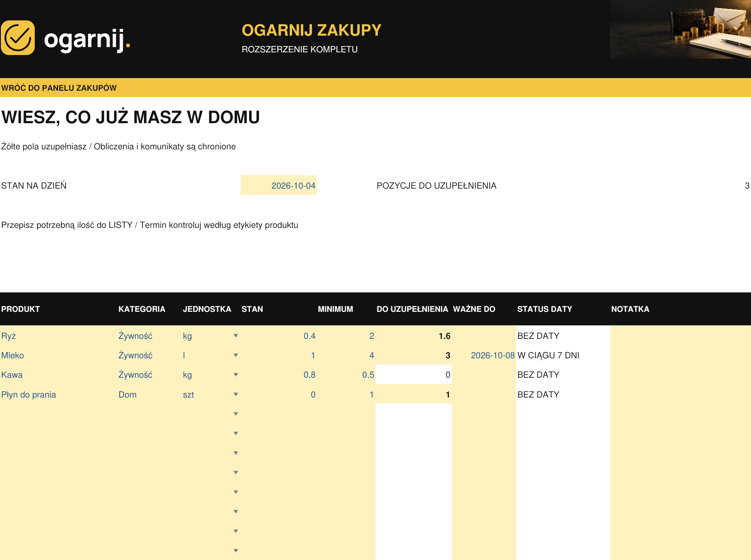Screen dimensions: 751x560
Task: Click the ROZSZERZENIE KOMPLETU subtitle
Action: (300, 49)
